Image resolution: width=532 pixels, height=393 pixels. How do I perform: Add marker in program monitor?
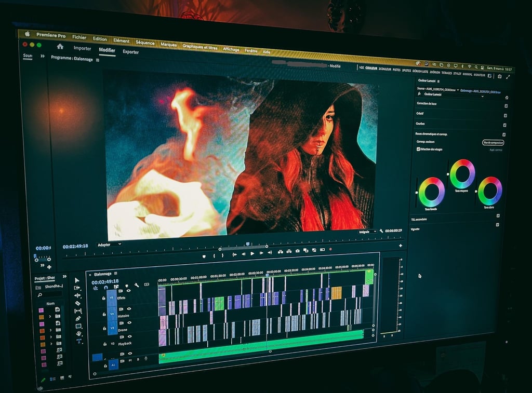click(x=204, y=256)
